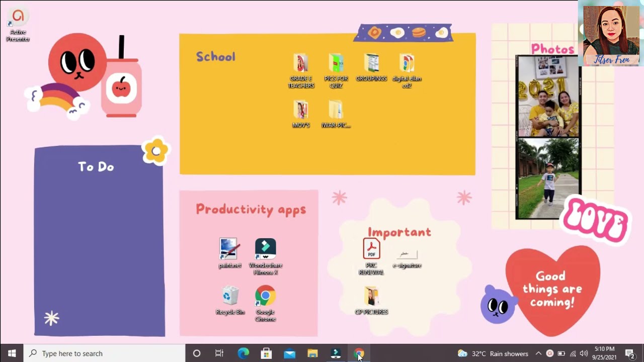The height and width of the screenshot is (362, 644).
Task: Open the weather 32°C Rain showers widget
Action: click(493, 353)
